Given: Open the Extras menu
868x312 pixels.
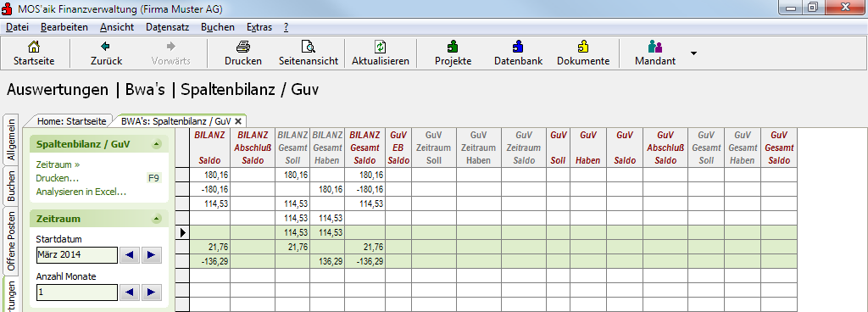Looking at the screenshot, I should [259, 27].
